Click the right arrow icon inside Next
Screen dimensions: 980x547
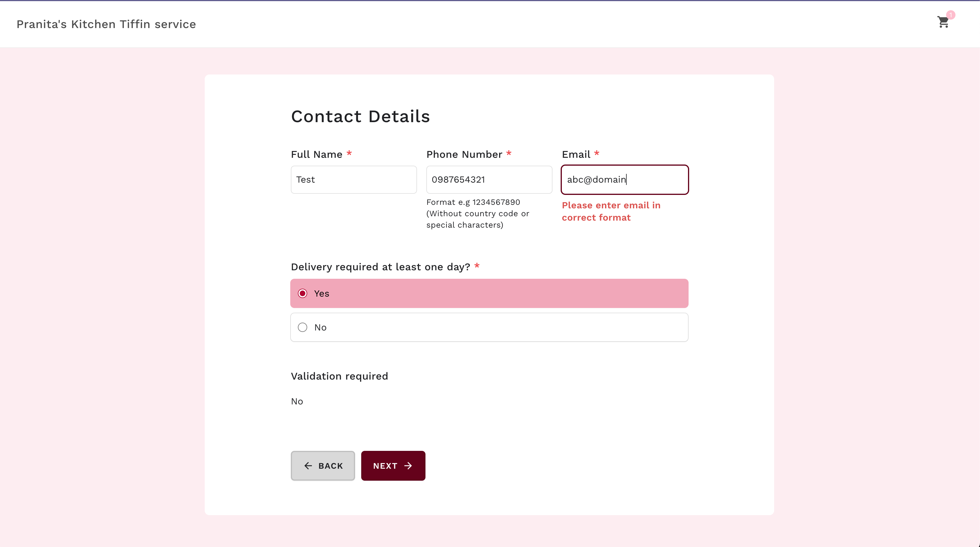click(x=408, y=465)
